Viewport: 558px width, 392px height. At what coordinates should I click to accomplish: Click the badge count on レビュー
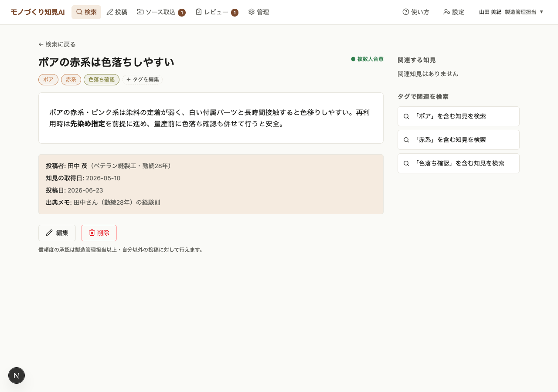click(x=235, y=13)
